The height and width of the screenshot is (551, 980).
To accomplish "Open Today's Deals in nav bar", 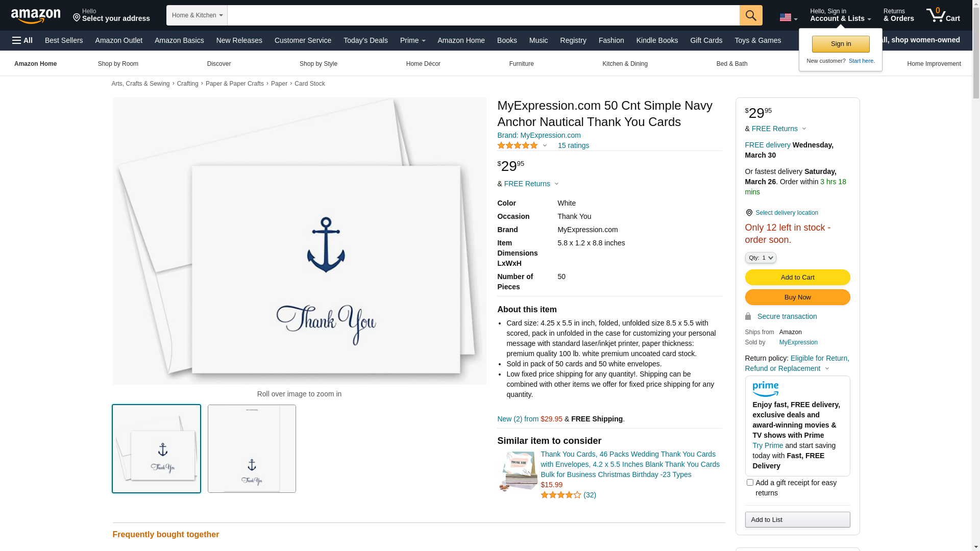I will pos(365,40).
